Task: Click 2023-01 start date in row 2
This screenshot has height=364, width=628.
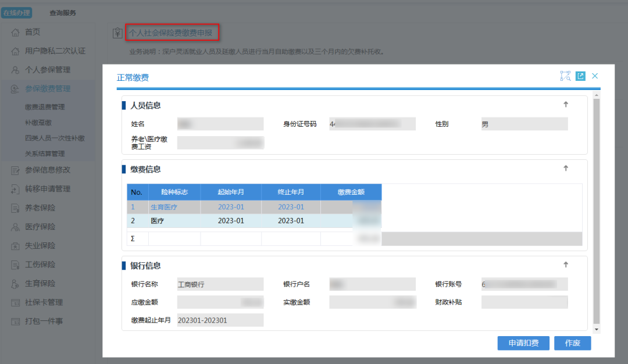Action: pyautogui.click(x=231, y=220)
